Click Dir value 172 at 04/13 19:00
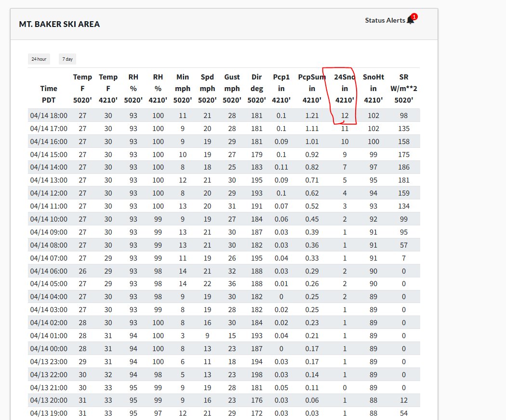The image size is (506, 420). click(256, 413)
